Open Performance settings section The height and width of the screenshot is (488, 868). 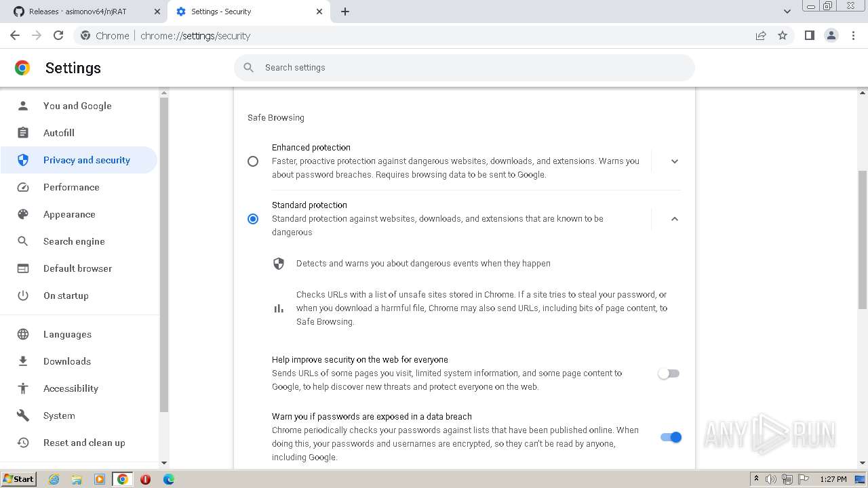(79, 187)
